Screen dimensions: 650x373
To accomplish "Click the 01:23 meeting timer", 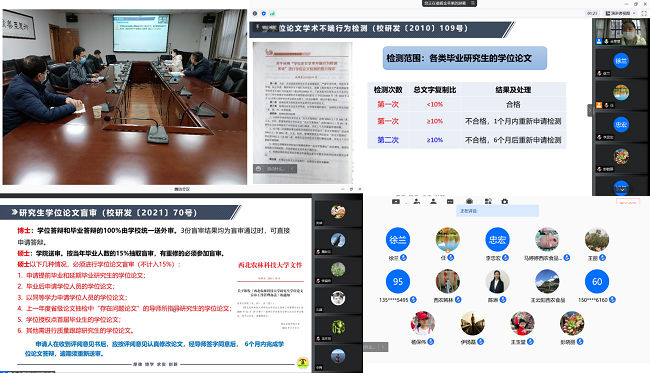I will pyautogui.click(x=592, y=13).
